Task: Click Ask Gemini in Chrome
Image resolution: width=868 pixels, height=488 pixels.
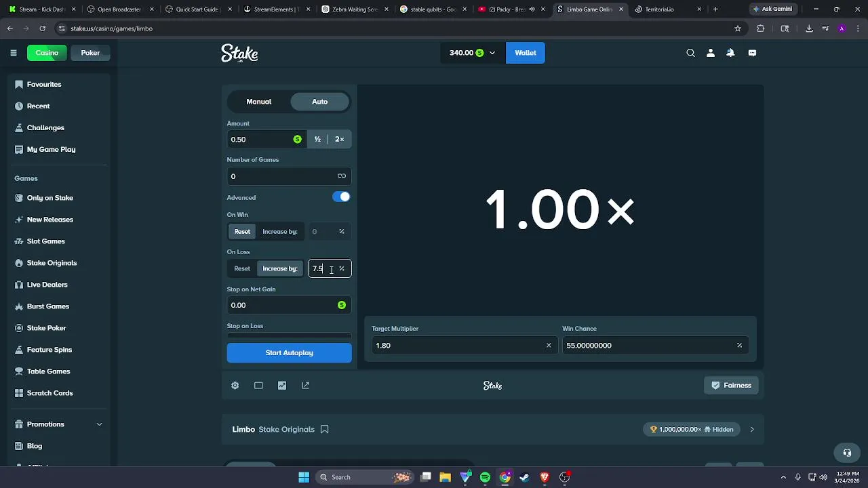Action: pyautogui.click(x=772, y=9)
